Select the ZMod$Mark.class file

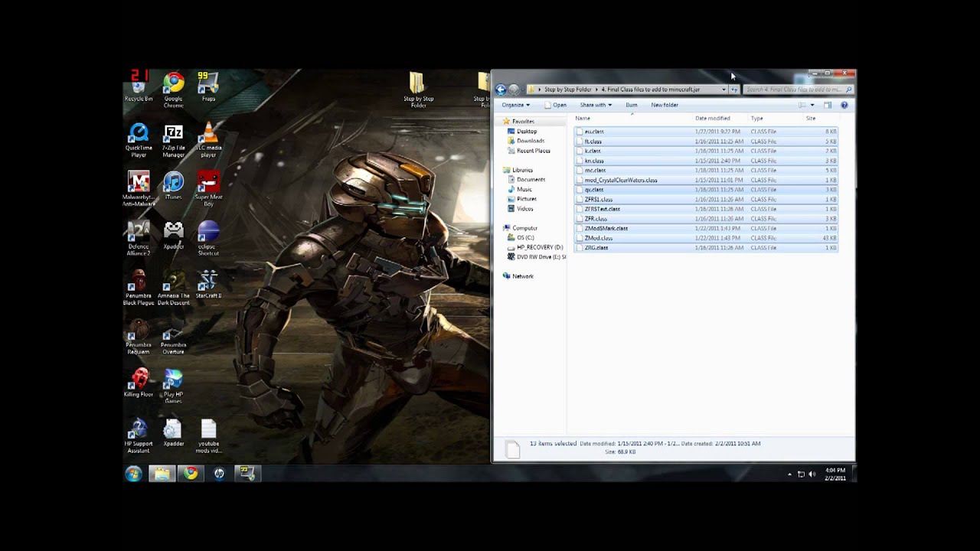(x=706, y=229)
